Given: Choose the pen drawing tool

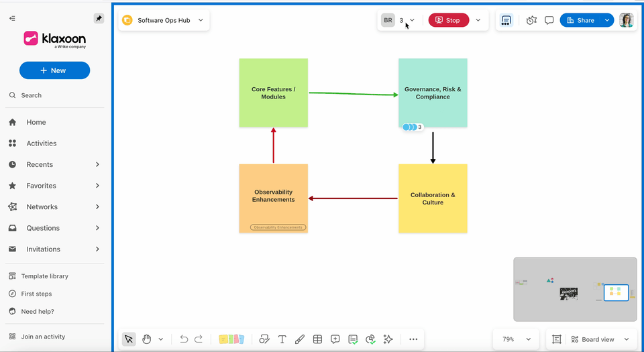Looking at the screenshot, I should [x=300, y=339].
